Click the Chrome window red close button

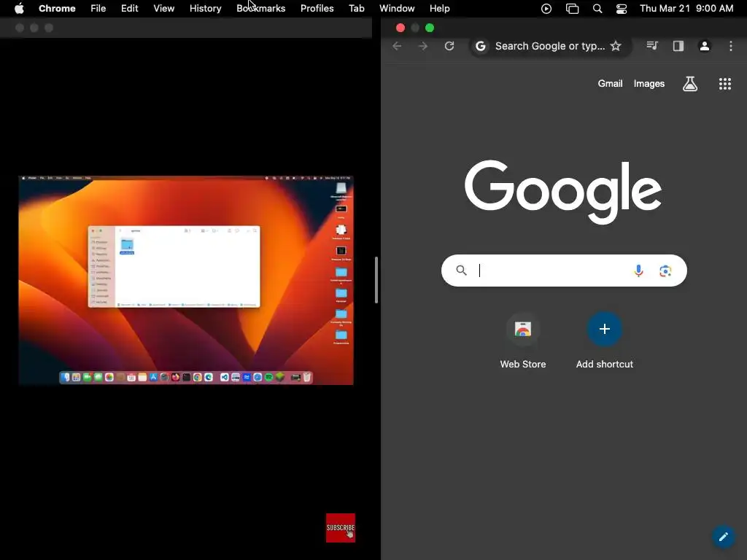pyautogui.click(x=400, y=28)
